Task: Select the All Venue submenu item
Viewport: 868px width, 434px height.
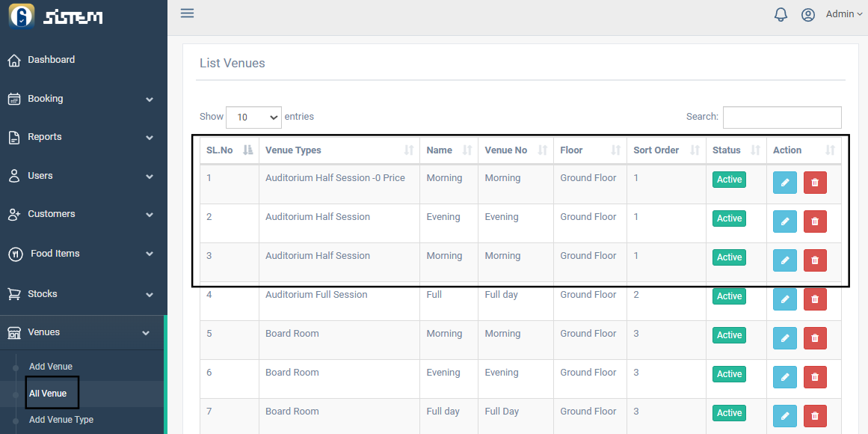Action: click(48, 394)
